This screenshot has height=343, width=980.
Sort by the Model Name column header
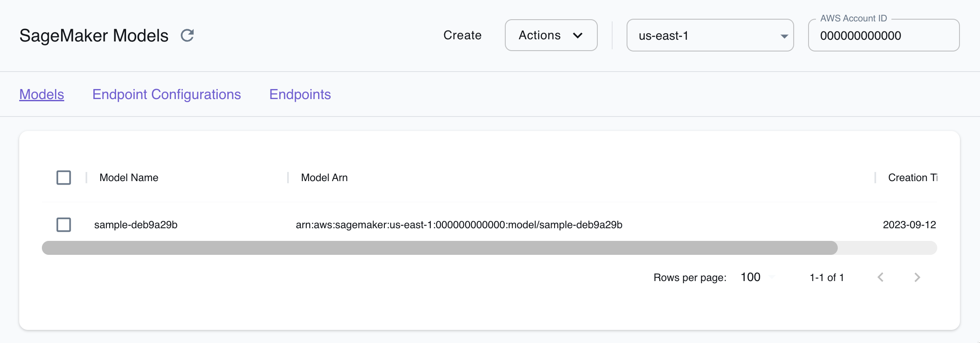[129, 178]
